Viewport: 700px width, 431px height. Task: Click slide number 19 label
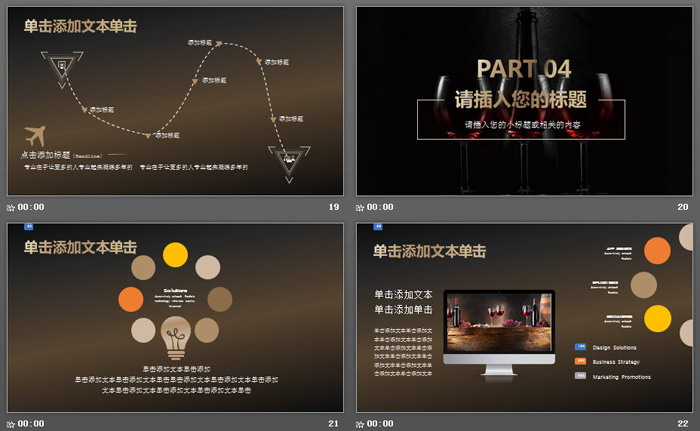[x=334, y=207]
